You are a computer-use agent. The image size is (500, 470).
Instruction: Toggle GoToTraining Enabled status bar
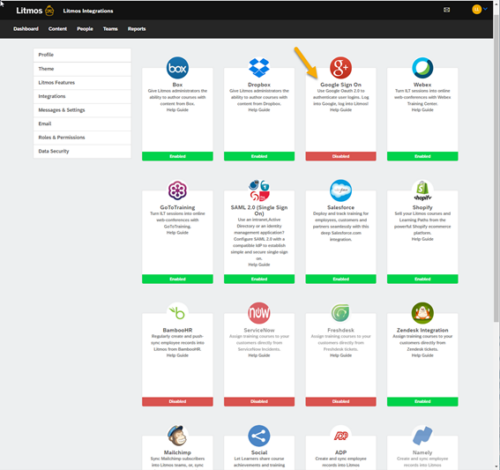click(177, 279)
